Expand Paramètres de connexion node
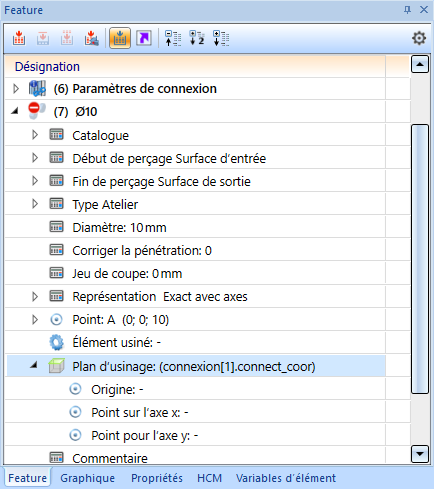Viewport: 434px width, 489px height. pyautogui.click(x=16, y=89)
